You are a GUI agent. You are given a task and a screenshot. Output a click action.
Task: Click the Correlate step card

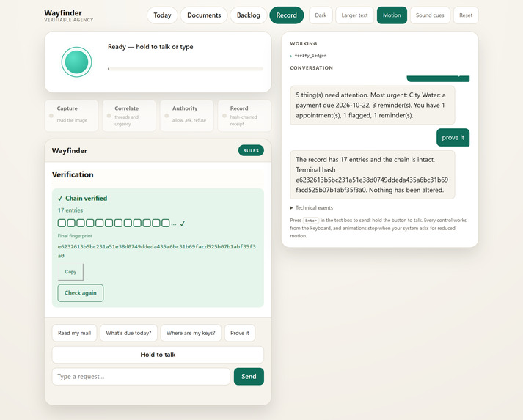[129, 115]
